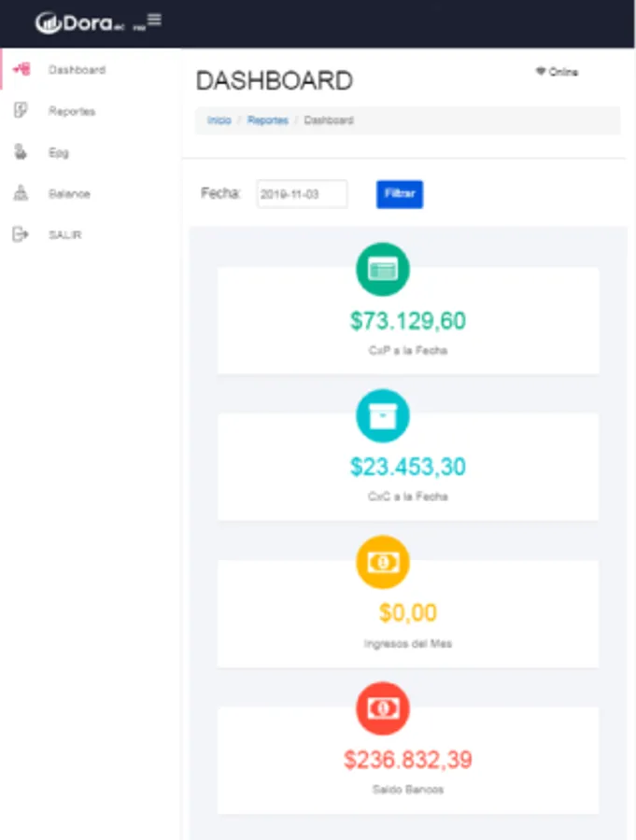The width and height of the screenshot is (636, 840).
Task: Select SALIR to log out
Action: click(64, 235)
